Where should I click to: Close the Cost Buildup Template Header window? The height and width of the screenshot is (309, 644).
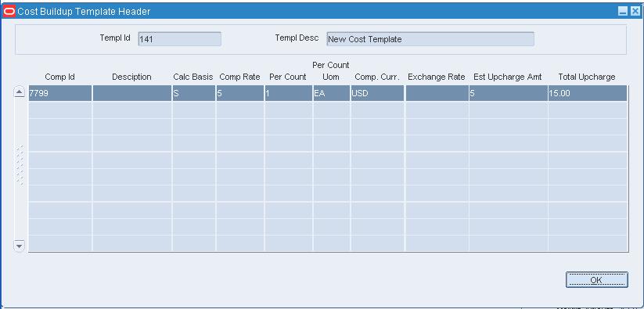coord(635,12)
